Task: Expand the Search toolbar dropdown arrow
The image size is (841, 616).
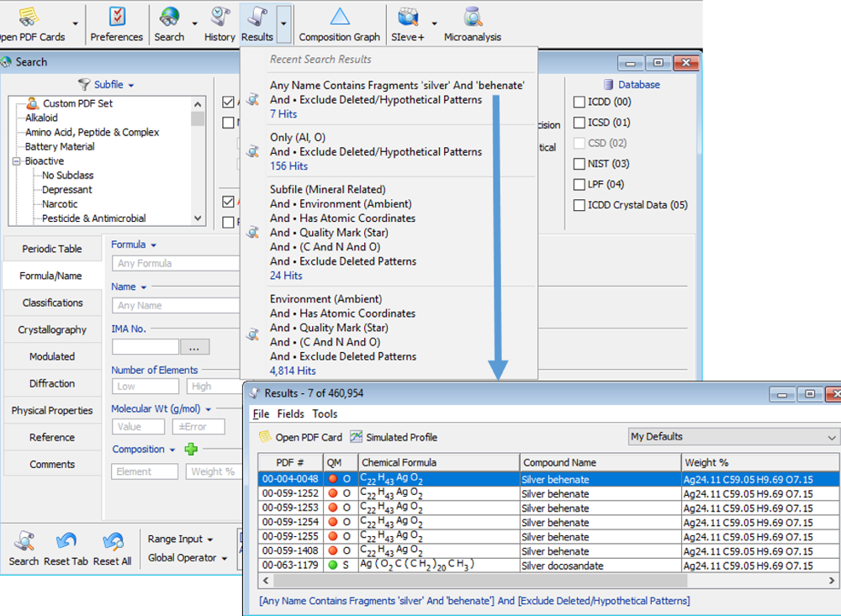Action: click(195, 24)
